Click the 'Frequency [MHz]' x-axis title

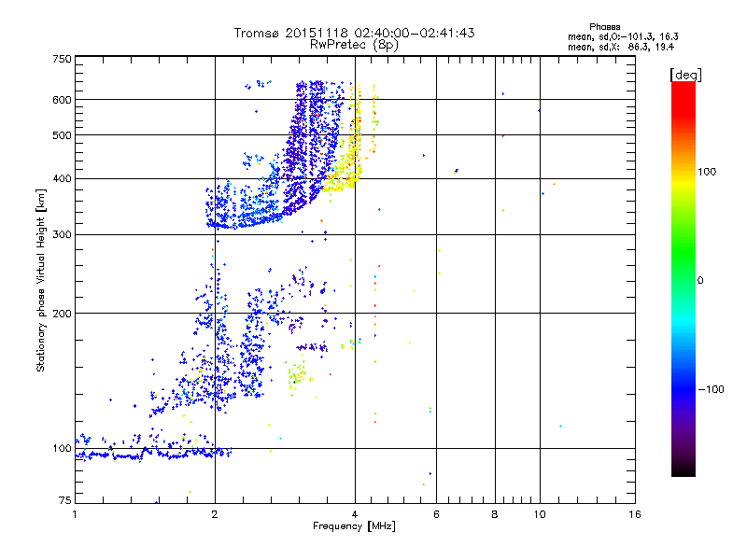354,526
